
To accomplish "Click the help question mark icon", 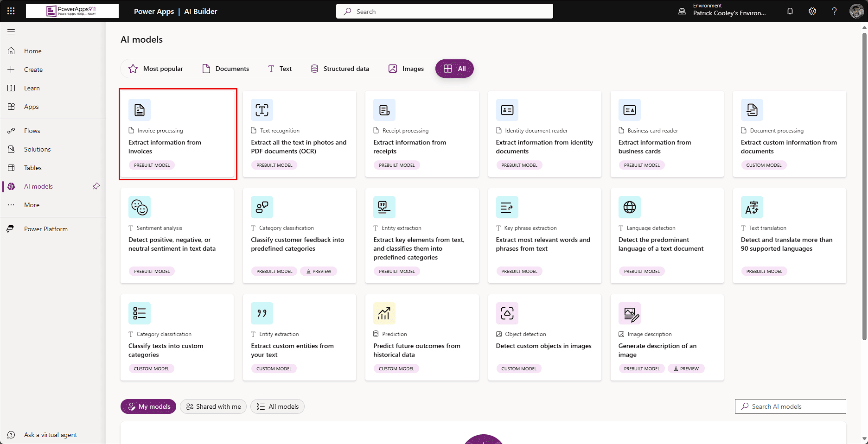I will point(834,11).
